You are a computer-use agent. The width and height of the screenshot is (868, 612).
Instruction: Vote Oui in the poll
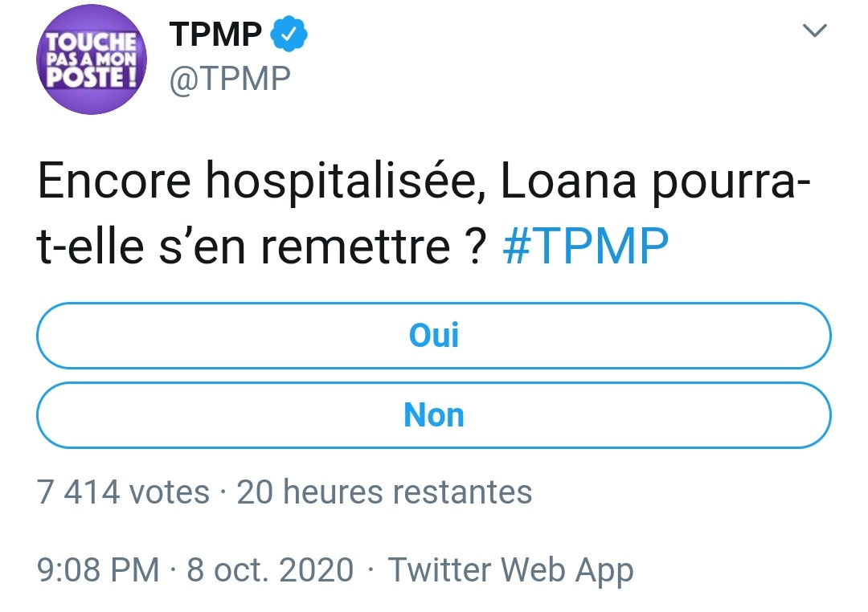point(434,335)
